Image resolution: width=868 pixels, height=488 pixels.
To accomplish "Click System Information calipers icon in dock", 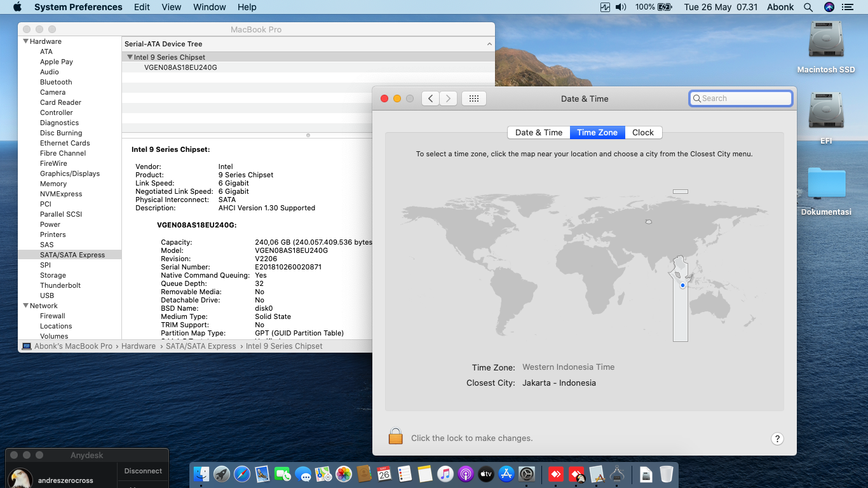I will pos(617,474).
